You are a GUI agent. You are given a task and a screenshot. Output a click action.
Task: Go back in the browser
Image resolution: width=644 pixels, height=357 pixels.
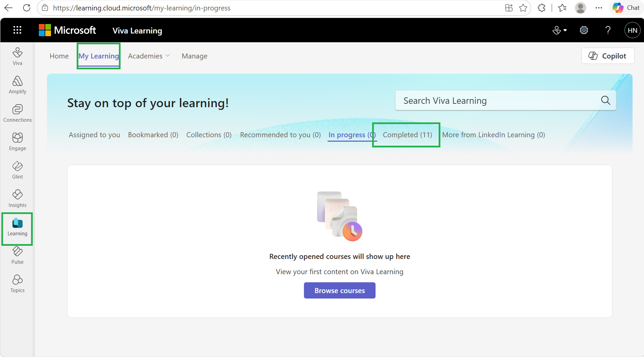point(8,8)
